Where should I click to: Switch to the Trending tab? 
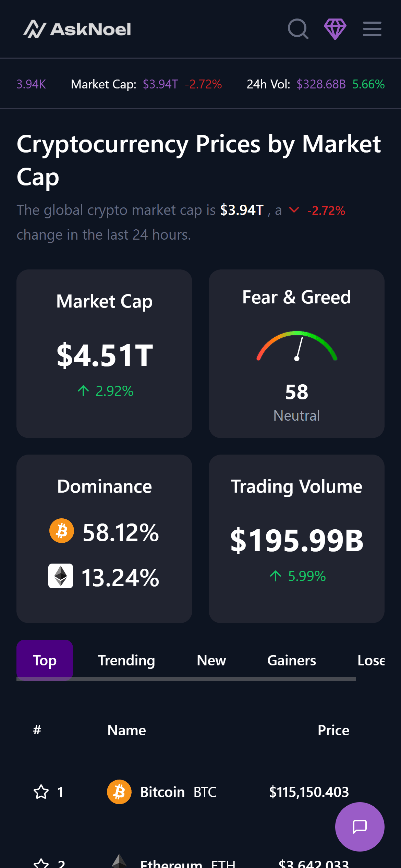126,660
